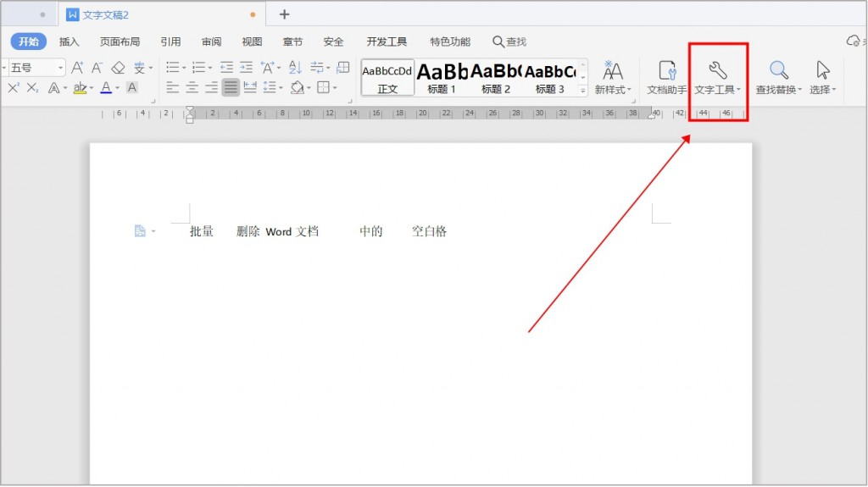Viewport: 868px width, 487px height.
Task: Click the text effects outlined A icon
Action: [x=53, y=87]
